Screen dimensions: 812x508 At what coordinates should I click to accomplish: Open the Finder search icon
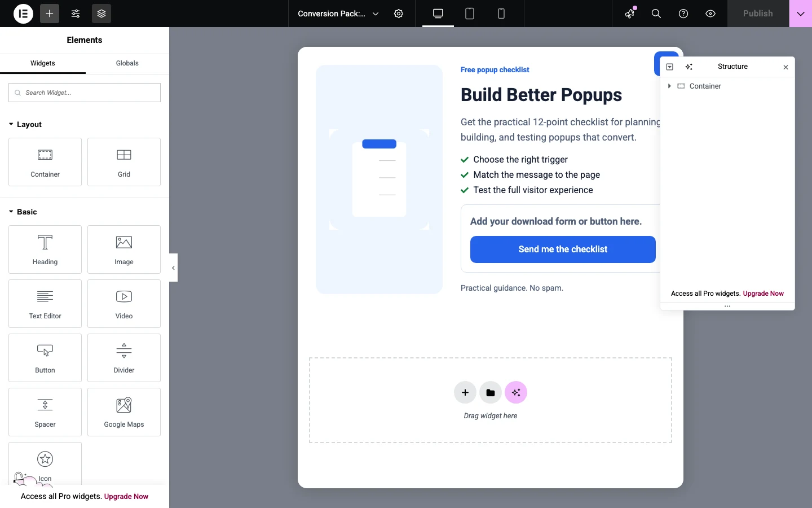[657, 14]
